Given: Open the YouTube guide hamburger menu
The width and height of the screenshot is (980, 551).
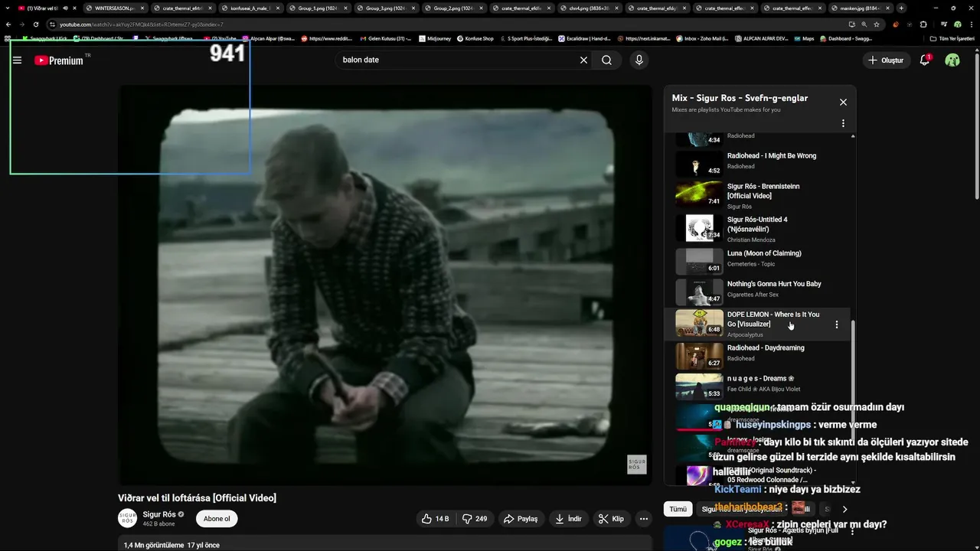Looking at the screenshot, I should 17,60.
